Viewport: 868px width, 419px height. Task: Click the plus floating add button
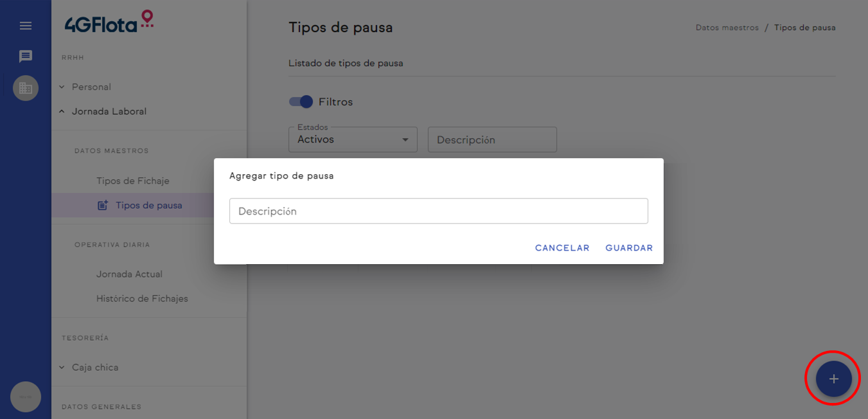[x=833, y=379]
